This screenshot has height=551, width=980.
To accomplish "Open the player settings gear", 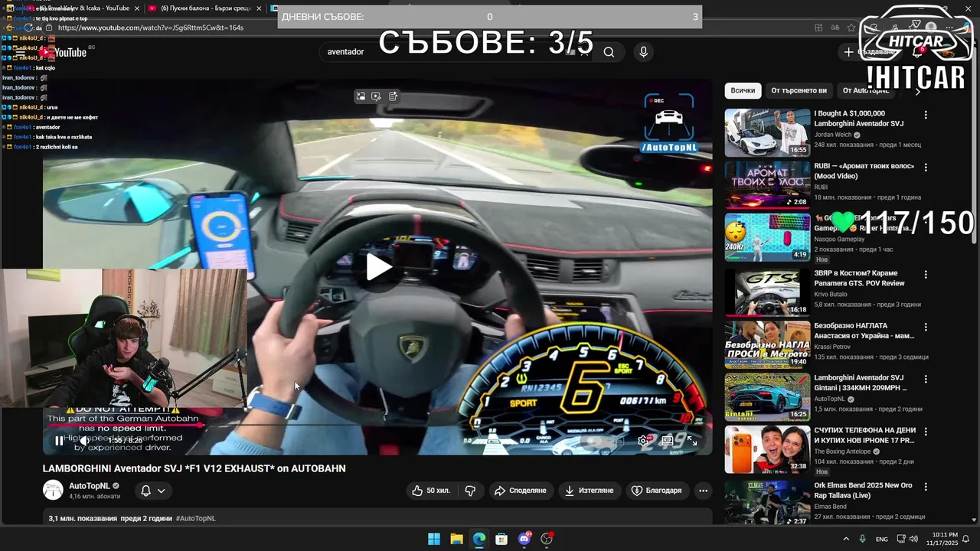I will 643,441.
